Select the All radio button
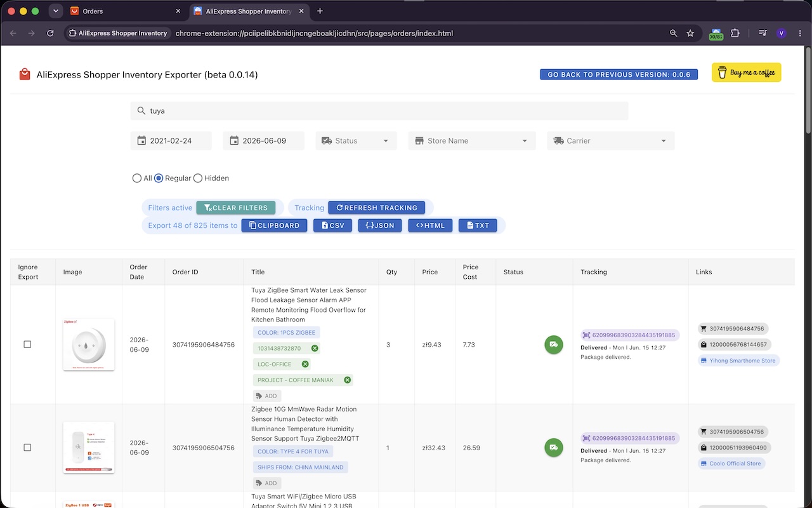 [x=137, y=178]
